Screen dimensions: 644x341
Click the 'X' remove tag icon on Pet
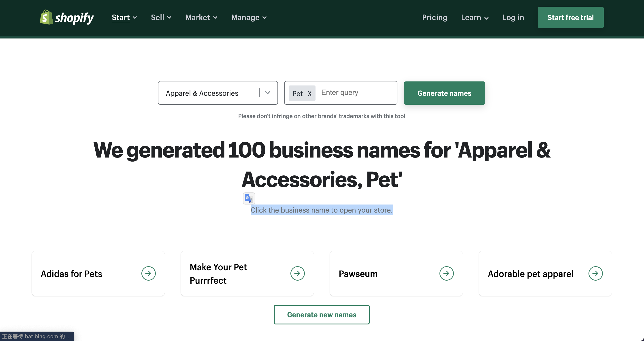pos(310,93)
